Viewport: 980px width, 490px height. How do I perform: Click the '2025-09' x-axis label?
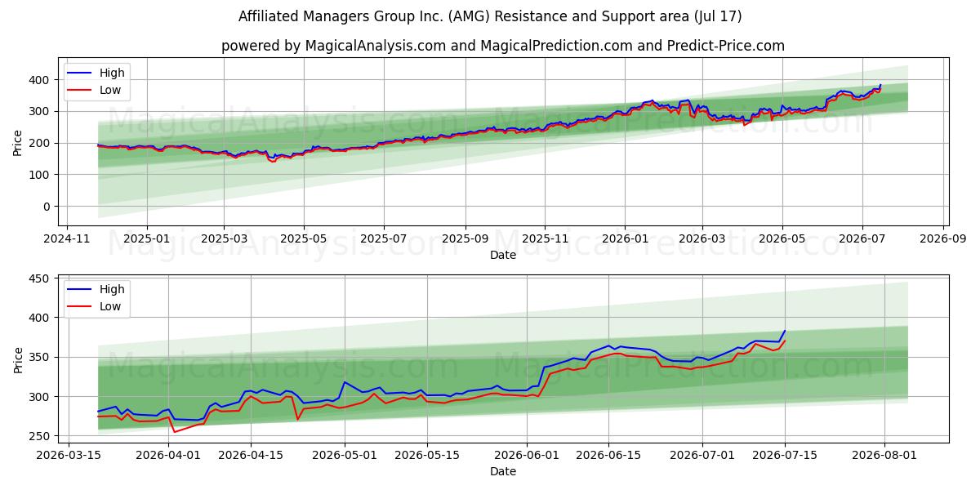(x=465, y=239)
